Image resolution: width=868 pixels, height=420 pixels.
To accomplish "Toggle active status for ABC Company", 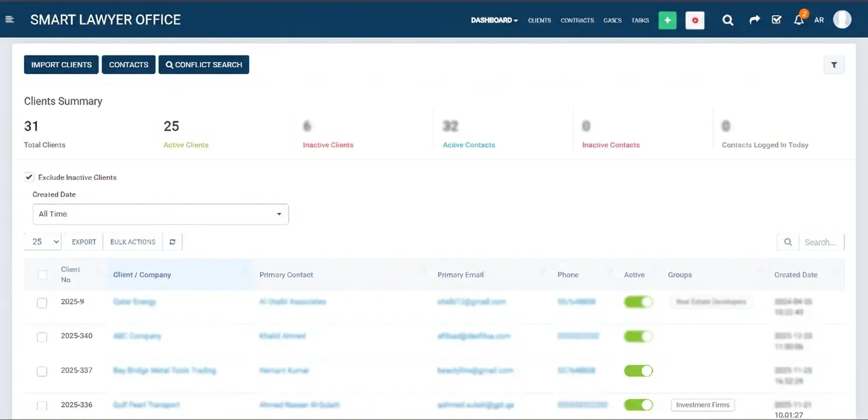I will pos(638,336).
